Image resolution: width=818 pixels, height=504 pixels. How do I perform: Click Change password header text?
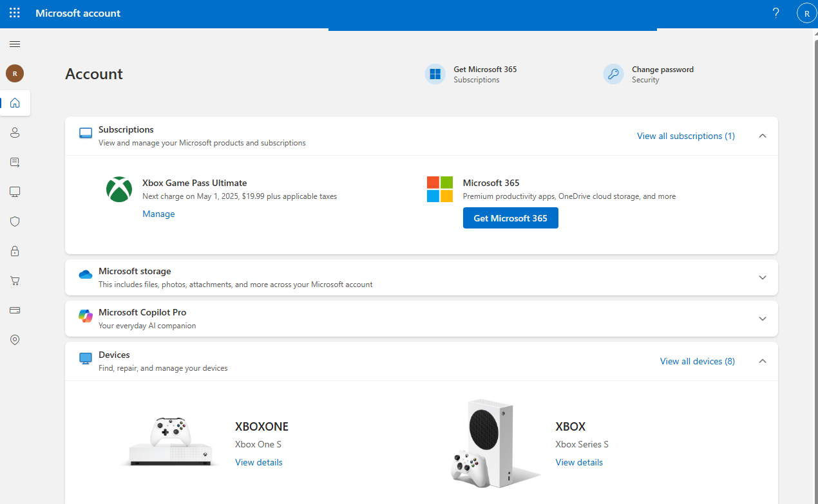tap(663, 70)
